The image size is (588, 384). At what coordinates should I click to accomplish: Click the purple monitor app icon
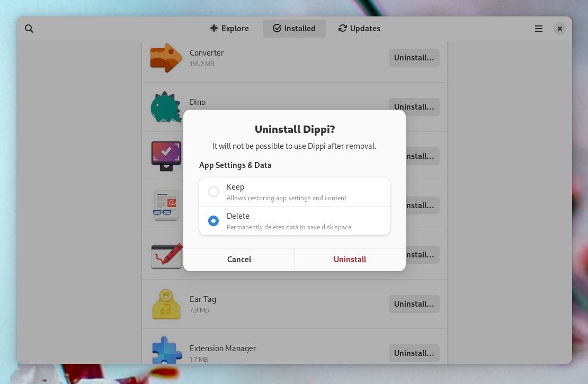pyautogui.click(x=166, y=156)
